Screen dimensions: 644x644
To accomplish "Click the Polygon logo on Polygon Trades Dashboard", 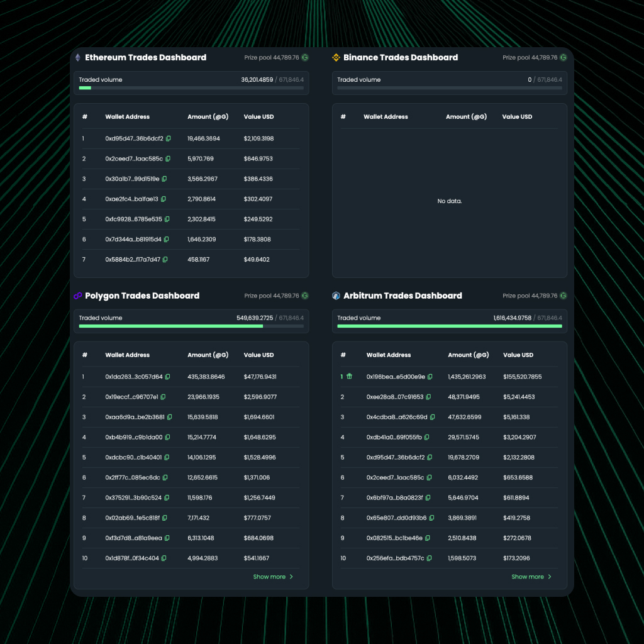I will point(77,296).
